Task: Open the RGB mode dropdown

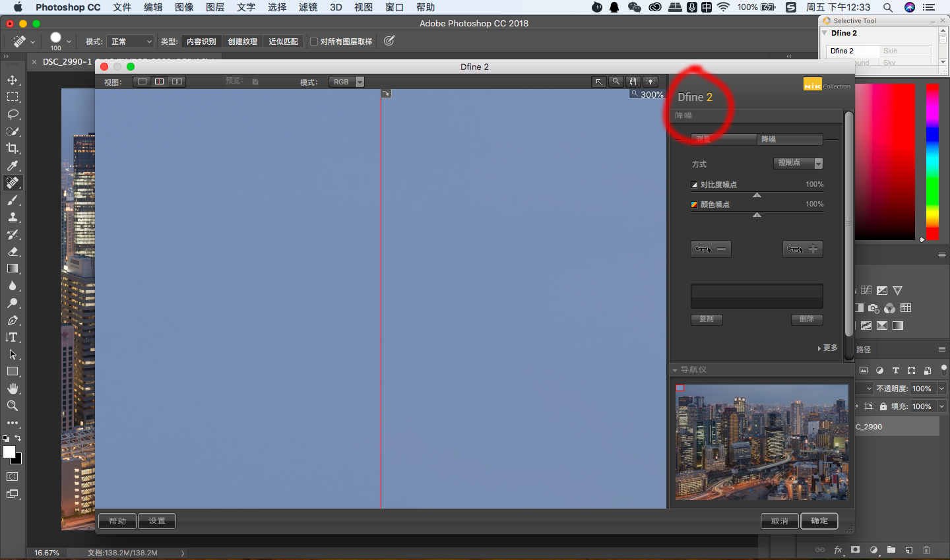Action: 346,82
